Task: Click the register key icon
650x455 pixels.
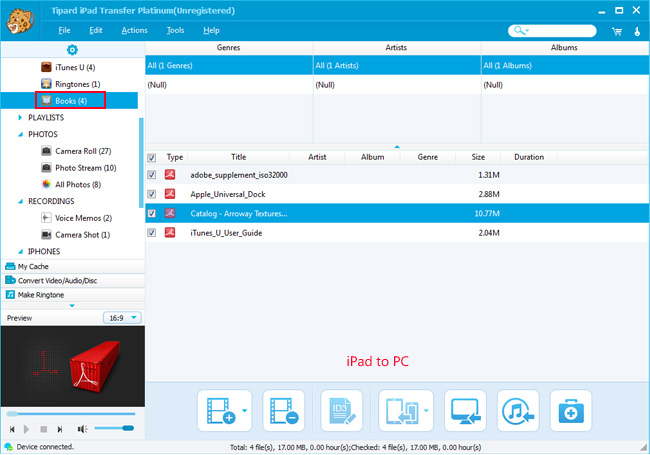Action: click(x=637, y=31)
